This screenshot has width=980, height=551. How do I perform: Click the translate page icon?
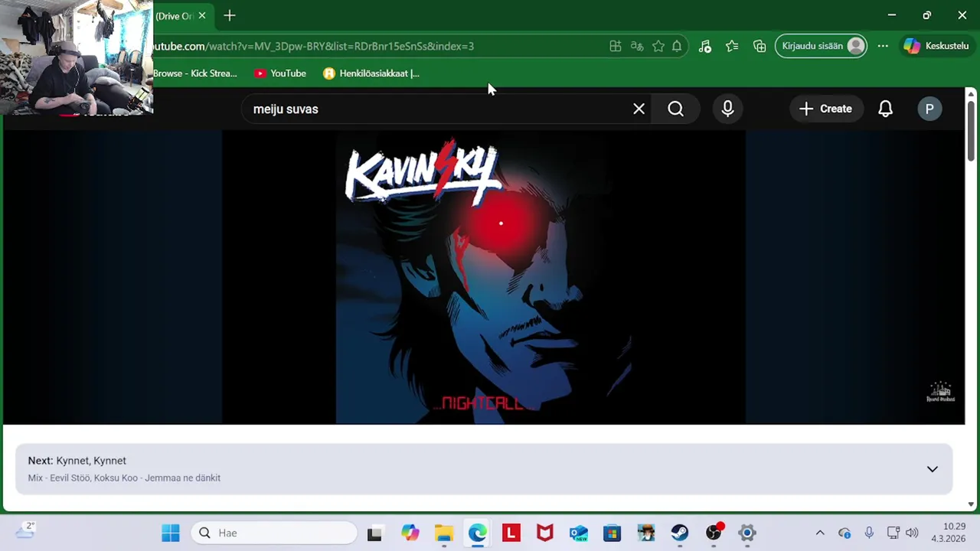(637, 46)
